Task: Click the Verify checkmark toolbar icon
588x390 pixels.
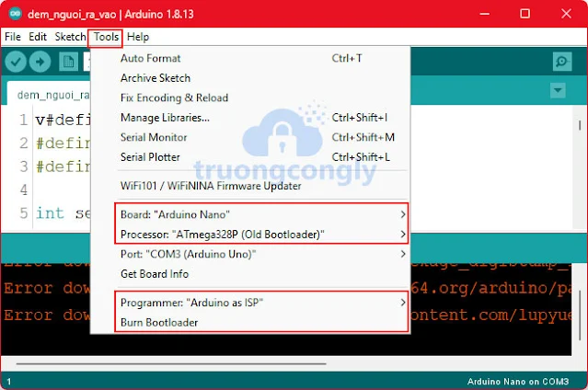Action: pyautogui.click(x=16, y=62)
